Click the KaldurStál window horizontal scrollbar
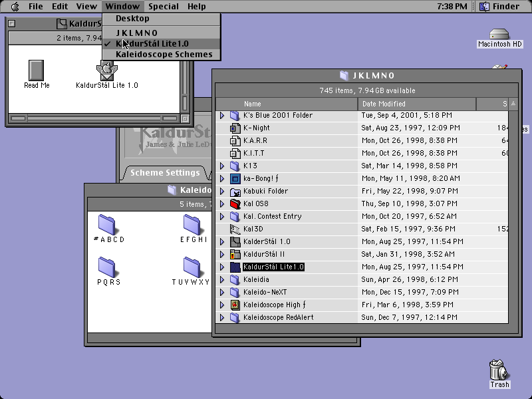Screen dimensions: 532x399 click(94, 118)
